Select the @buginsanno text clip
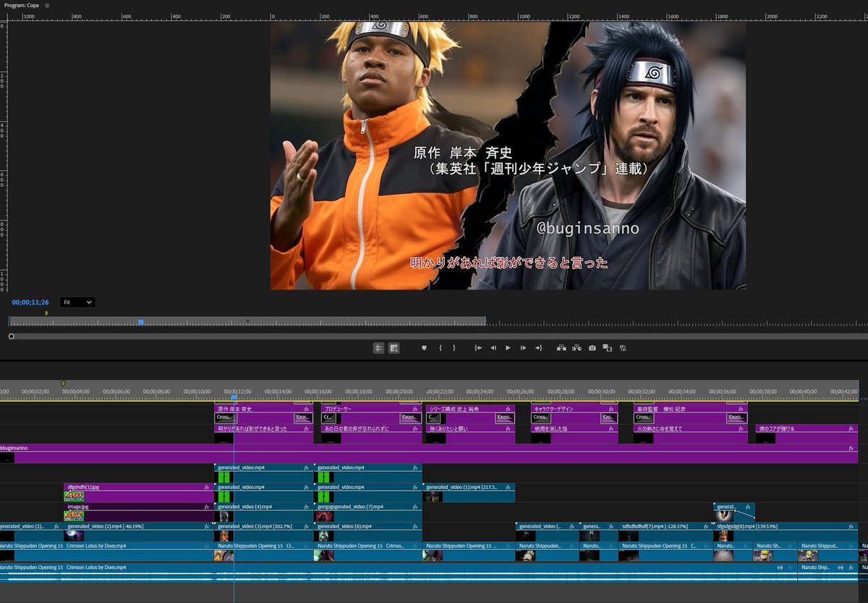Screen dimensions: 868x603 (428, 453)
